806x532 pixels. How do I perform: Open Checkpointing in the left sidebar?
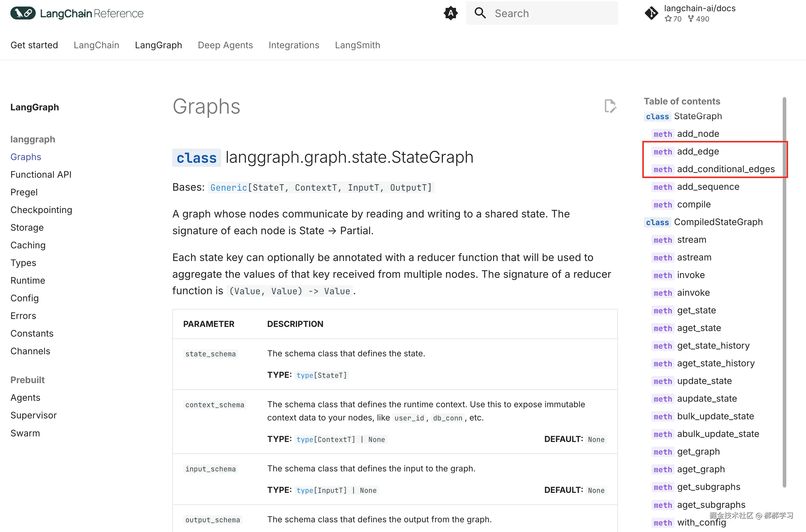tap(41, 210)
